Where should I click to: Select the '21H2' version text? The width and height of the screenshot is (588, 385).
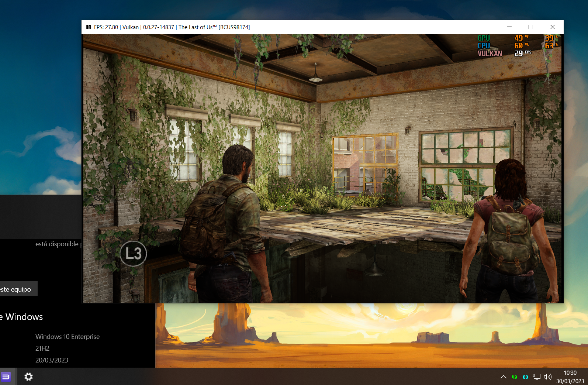(42, 348)
